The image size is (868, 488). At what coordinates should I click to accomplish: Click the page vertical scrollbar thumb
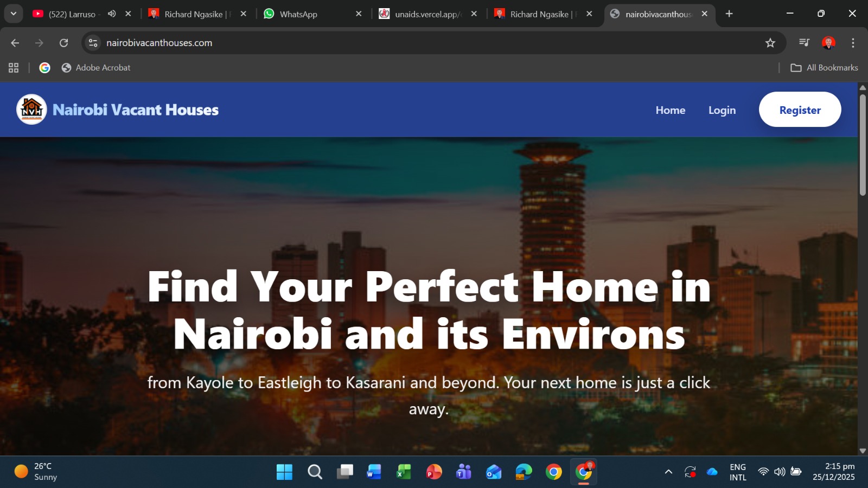tap(863, 144)
